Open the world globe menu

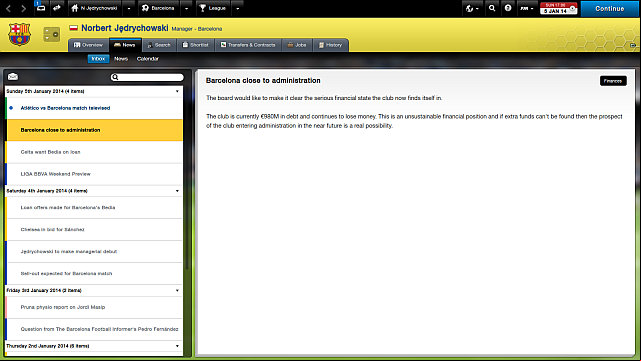pyautogui.click(x=472, y=8)
